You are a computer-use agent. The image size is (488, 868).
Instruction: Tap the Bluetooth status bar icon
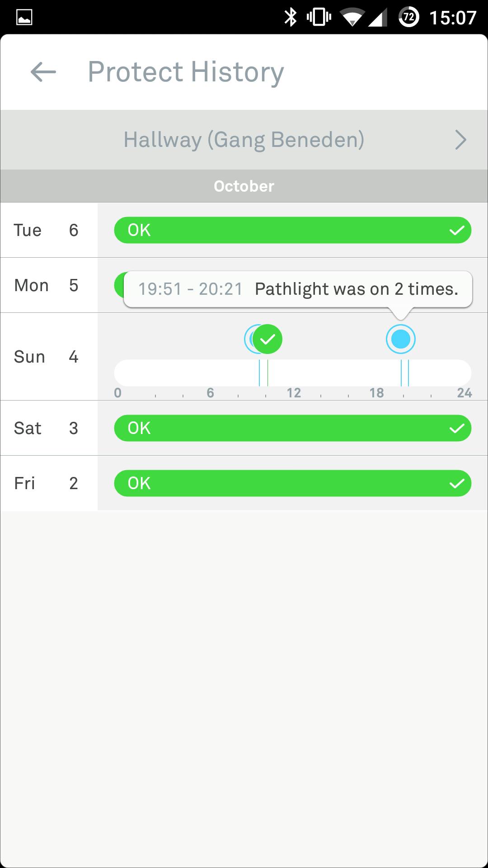(x=290, y=18)
